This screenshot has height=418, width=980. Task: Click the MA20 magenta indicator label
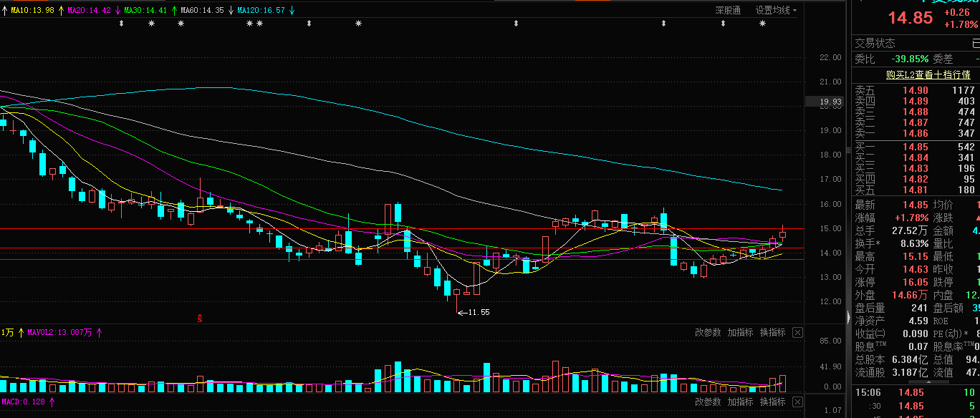89,11
